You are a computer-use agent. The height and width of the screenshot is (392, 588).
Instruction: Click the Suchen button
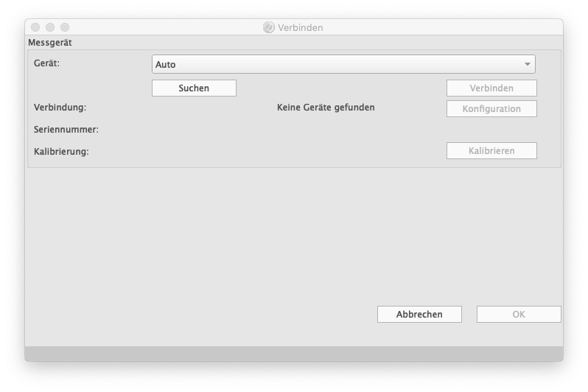194,88
